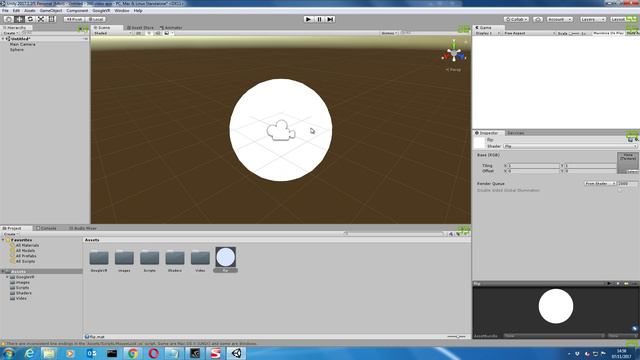Viewport: 640px width, 360px height.
Task: Open the Video folder thumbnail in Assets
Action: click(x=200, y=258)
